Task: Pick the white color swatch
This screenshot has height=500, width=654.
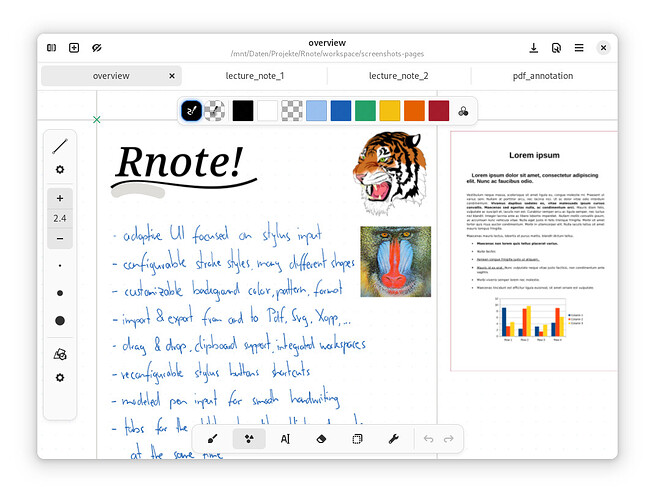Action: pyautogui.click(x=267, y=111)
